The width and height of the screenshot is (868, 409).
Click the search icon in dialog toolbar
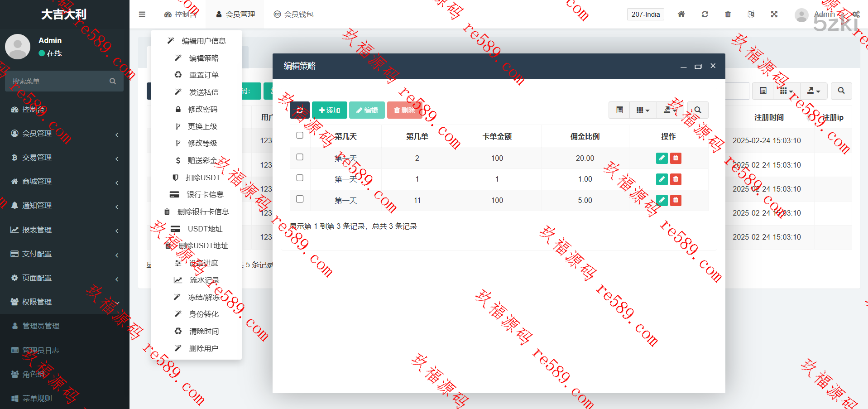[698, 110]
